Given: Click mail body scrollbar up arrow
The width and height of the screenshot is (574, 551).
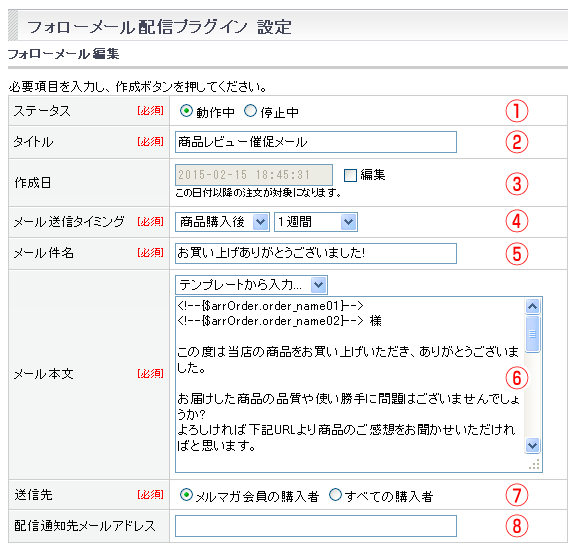Looking at the screenshot, I should (532, 306).
